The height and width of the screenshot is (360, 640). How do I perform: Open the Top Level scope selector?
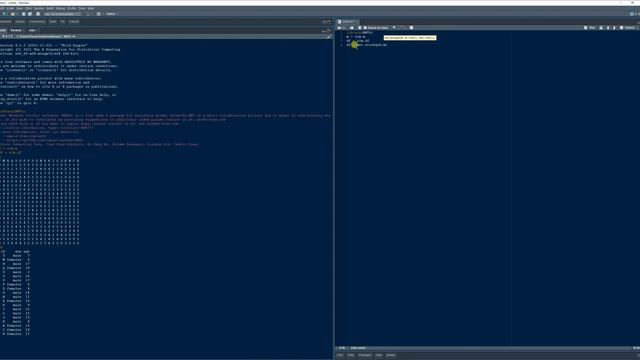coord(358,348)
